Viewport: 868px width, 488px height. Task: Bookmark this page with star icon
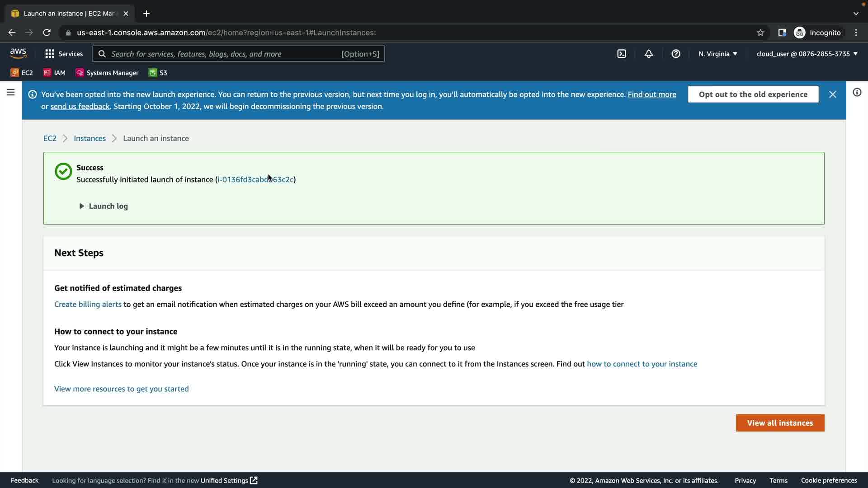(x=760, y=33)
